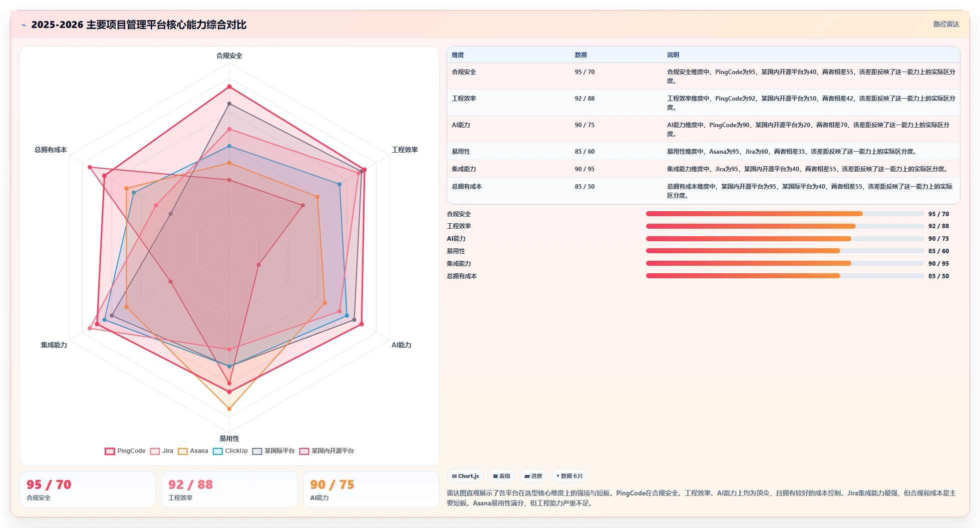Click the radar summary paragraph text
980x528 pixels.
coord(702,498)
